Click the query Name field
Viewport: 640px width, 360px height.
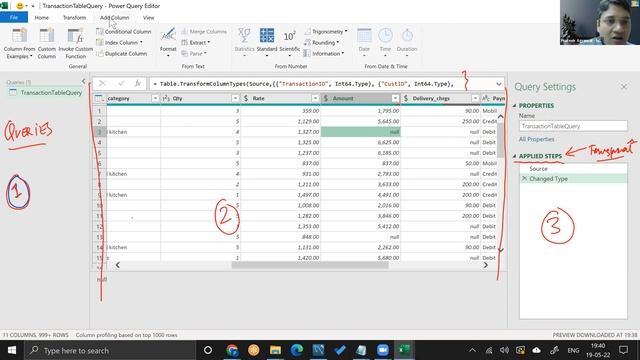point(573,126)
